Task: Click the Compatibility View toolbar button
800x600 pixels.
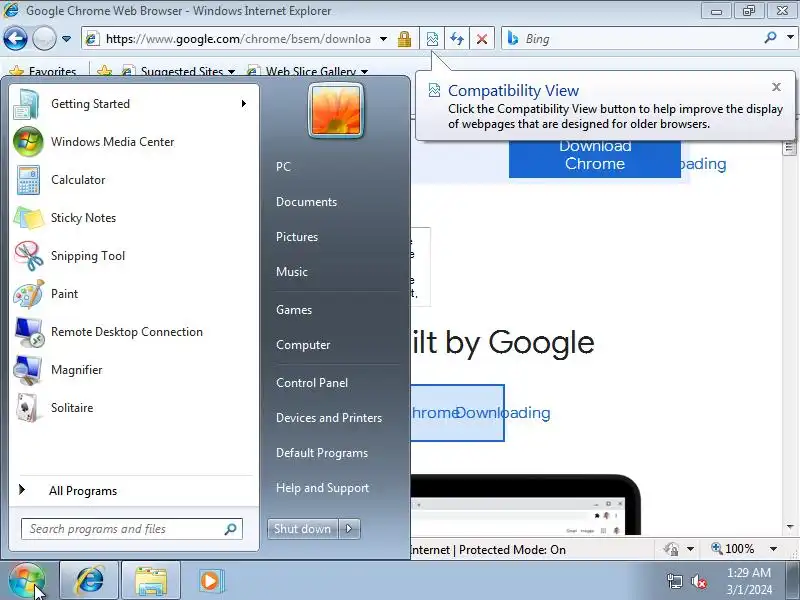Action: (x=432, y=39)
